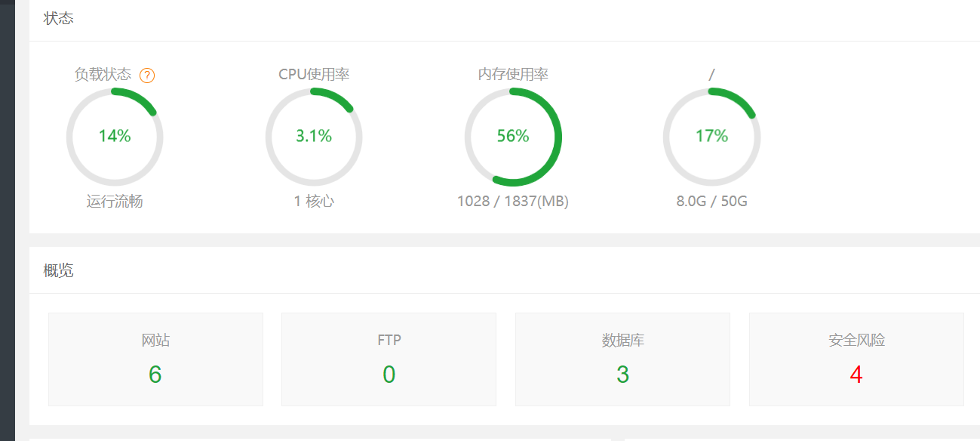Viewport: 980px width, 441px height.
Task: Click the FTP overview card label
Action: pos(389,341)
